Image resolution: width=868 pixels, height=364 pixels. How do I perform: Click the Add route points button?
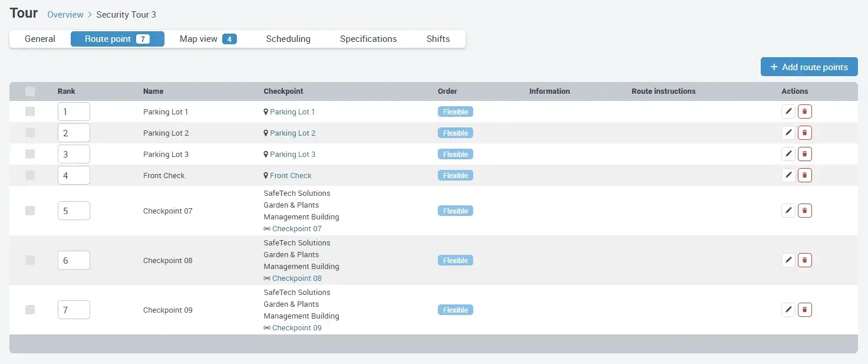[808, 67]
